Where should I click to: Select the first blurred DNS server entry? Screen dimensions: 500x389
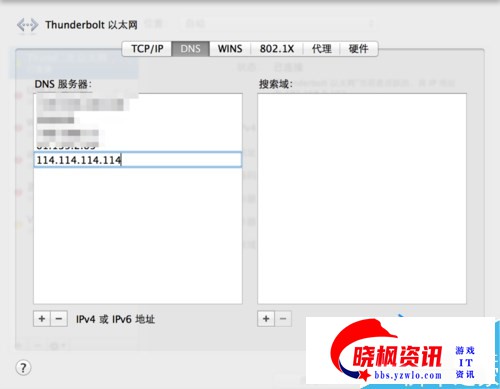point(80,104)
